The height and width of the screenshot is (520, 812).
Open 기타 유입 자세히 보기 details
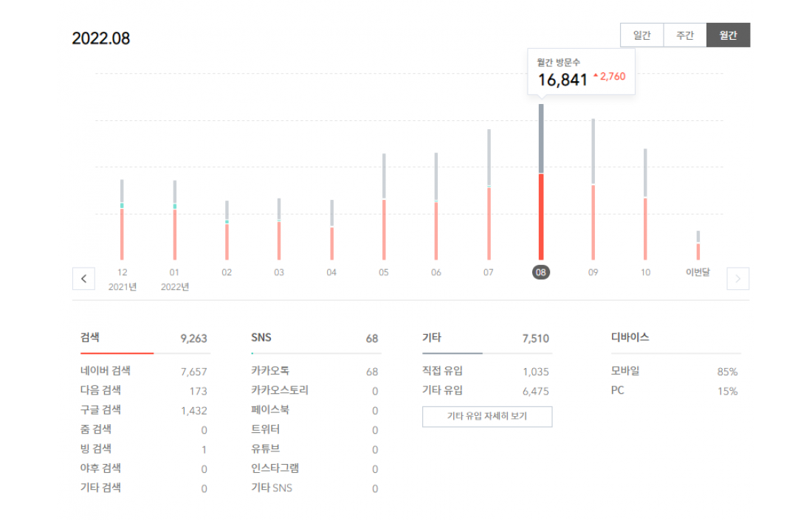click(487, 417)
